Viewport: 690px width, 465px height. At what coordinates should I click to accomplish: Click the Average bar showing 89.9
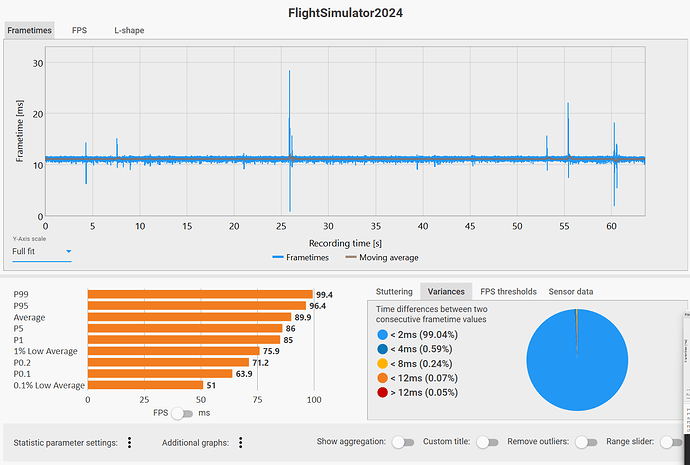(x=190, y=317)
